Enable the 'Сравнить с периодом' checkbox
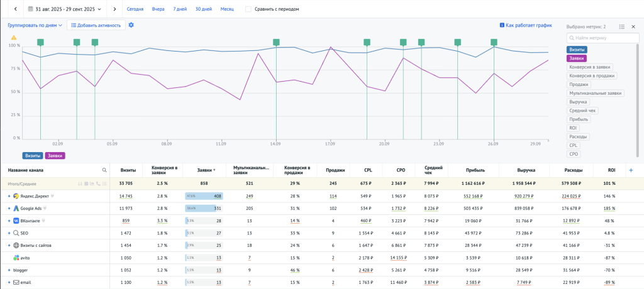The image size is (644, 289). pos(248,9)
